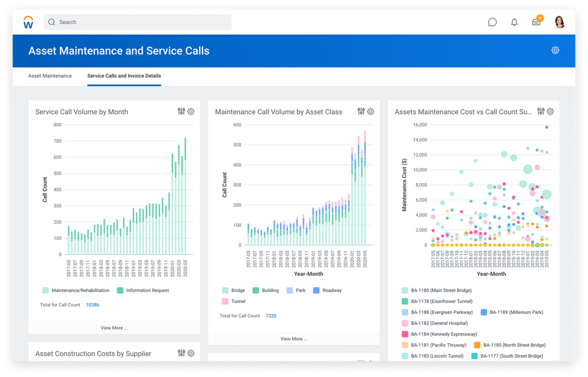Open the inbox tray with badge
The image size is (588, 377).
[x=537, y=21]
